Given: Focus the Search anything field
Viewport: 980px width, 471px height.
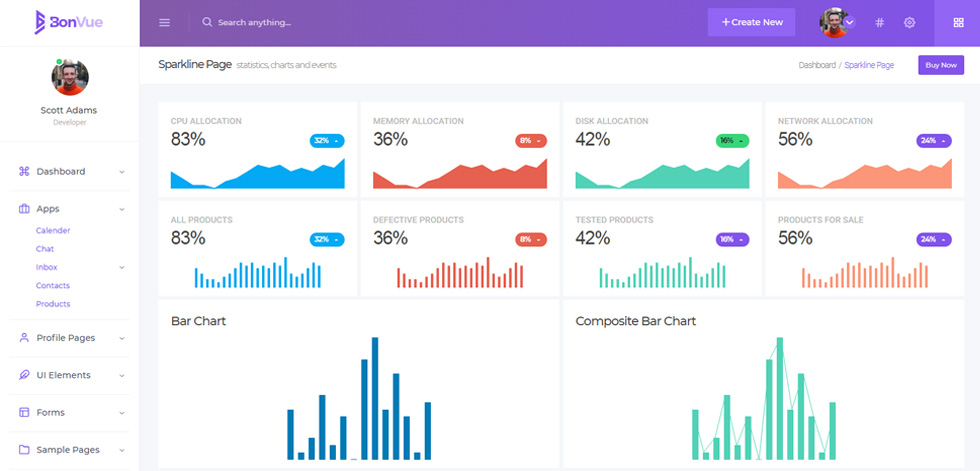Looking at the screenshot, I should coord(254,22).
